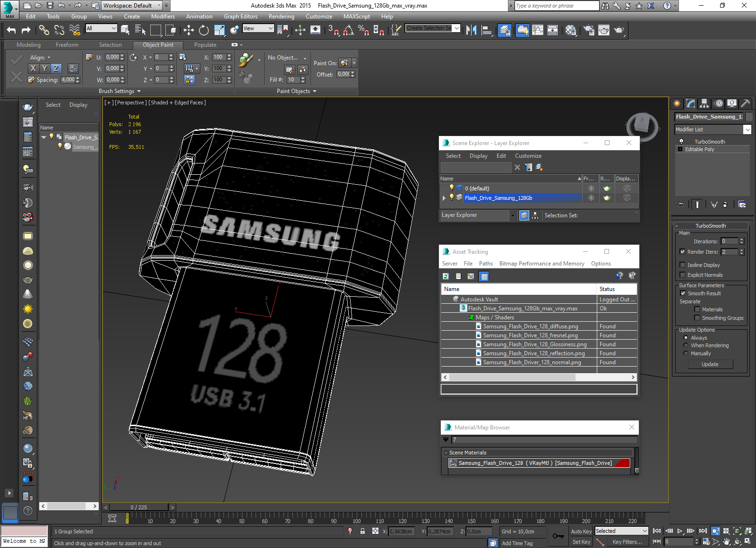Screen dimensions: 756x548
Task: Click table view icon in Asset Tracking
Action: [x=484, y=276]
